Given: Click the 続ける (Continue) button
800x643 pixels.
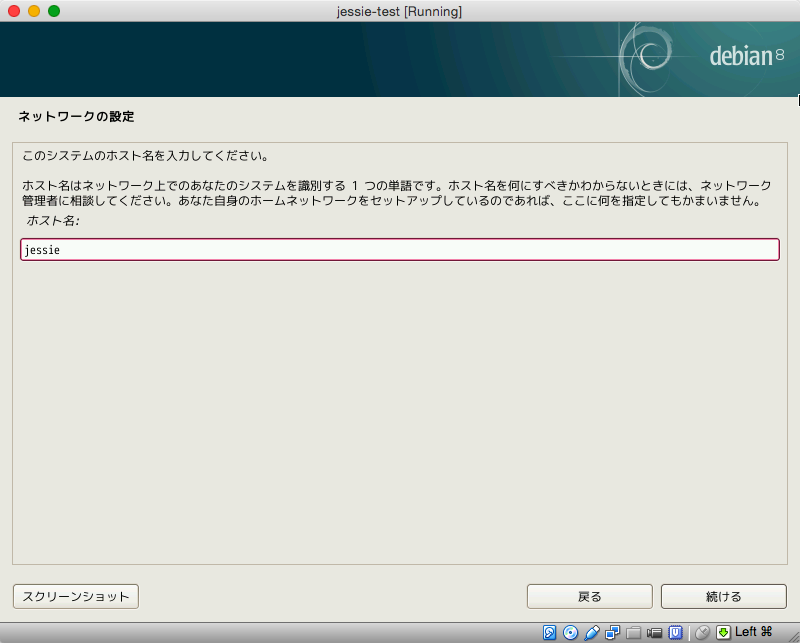Looking at the screenshot, I should click(723, 596).
